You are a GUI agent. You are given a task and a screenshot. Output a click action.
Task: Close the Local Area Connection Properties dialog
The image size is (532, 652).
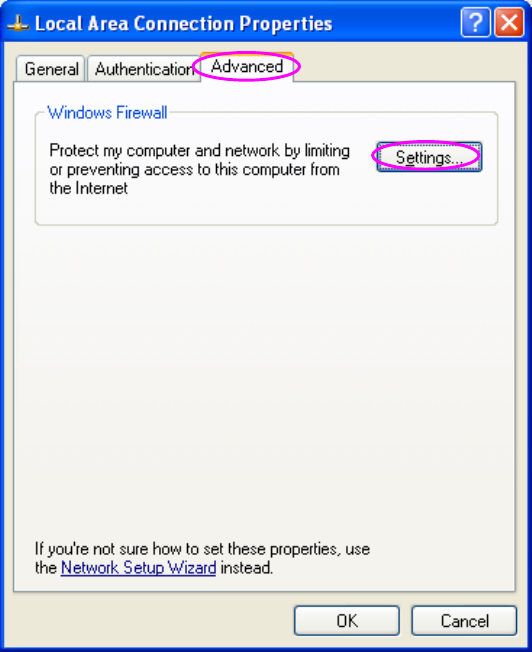[x=509, y=22]
